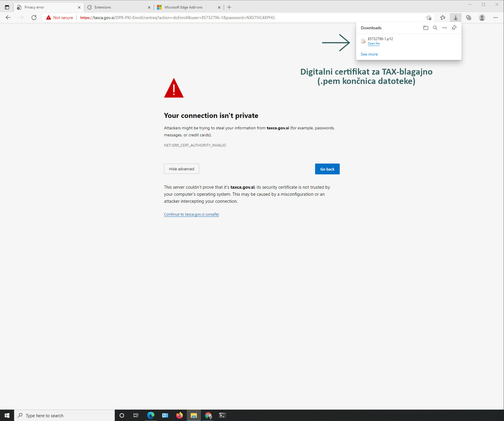Open downloads folder from Downloads panel
This screenshot has height=421, width=504.
click(426, 28)
